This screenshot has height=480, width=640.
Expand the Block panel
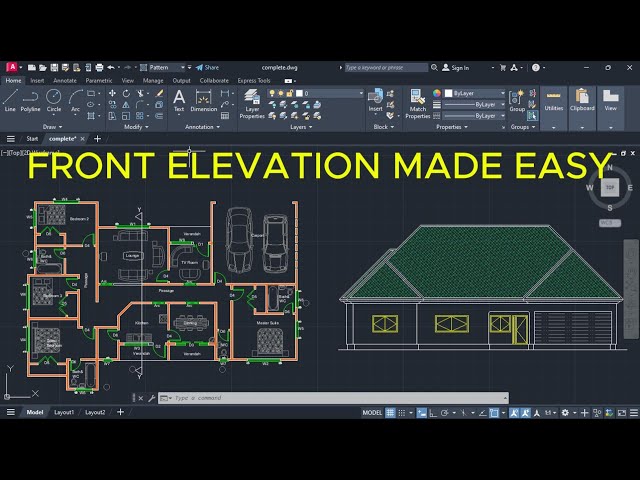point(384,127)
